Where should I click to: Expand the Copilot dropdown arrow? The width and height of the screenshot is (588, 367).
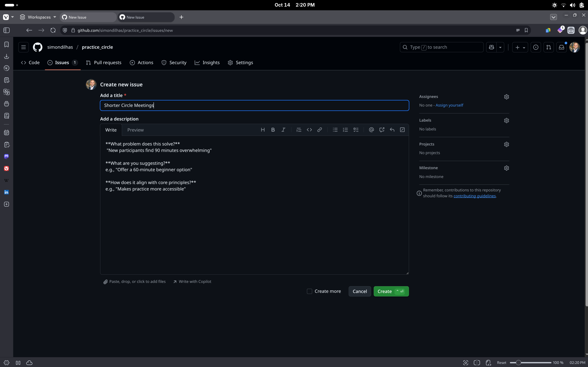(500, 47)
